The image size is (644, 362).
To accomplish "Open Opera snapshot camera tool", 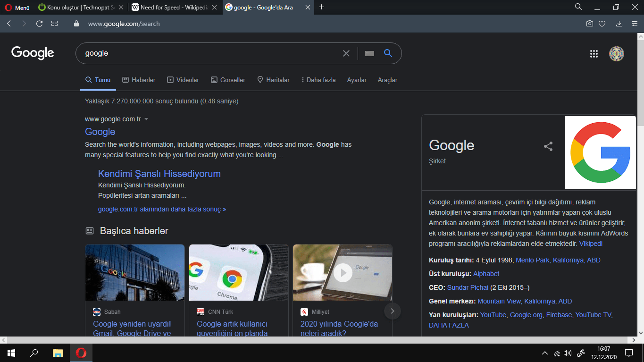I will click(589, 24).
